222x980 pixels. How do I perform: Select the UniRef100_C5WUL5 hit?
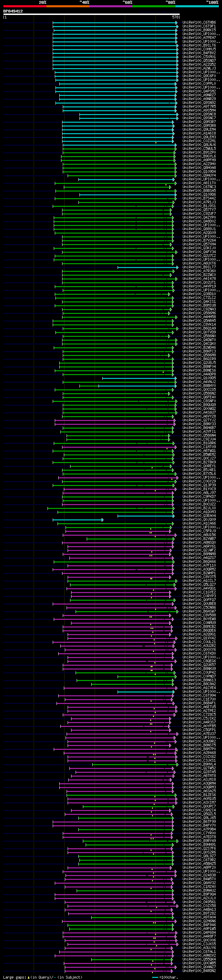199,148
